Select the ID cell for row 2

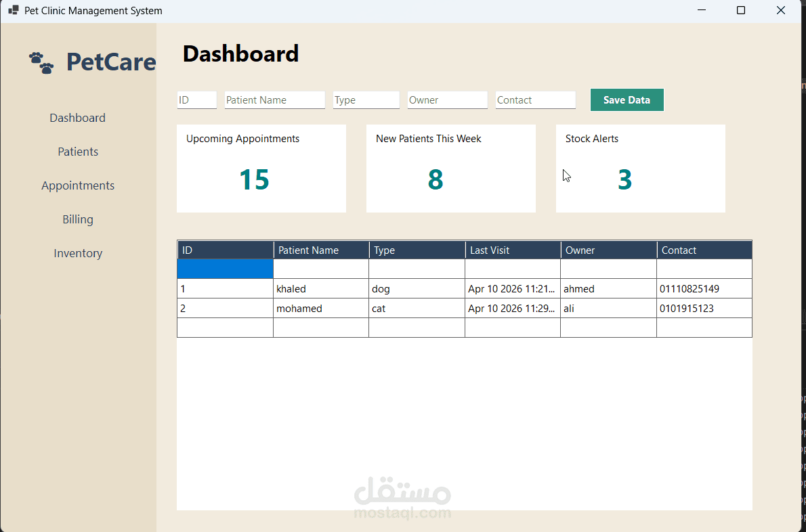[225, 308]
